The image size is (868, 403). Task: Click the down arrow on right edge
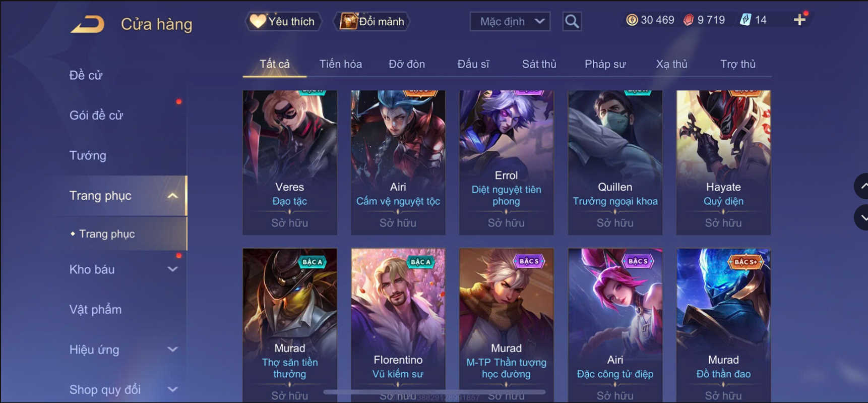863,218
